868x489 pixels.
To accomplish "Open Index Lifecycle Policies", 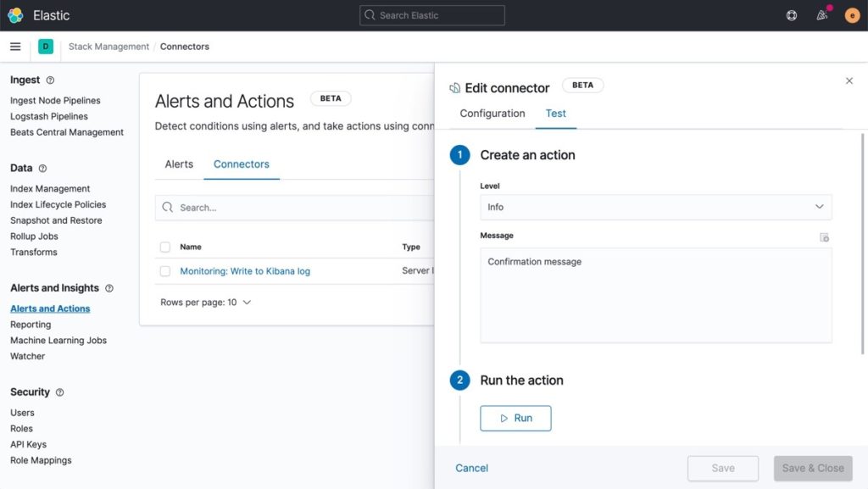I will (58, 205).
